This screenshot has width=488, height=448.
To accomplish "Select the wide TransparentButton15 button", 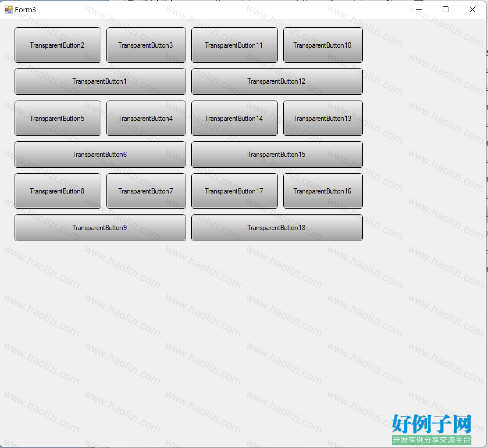I will coord(277,155).
